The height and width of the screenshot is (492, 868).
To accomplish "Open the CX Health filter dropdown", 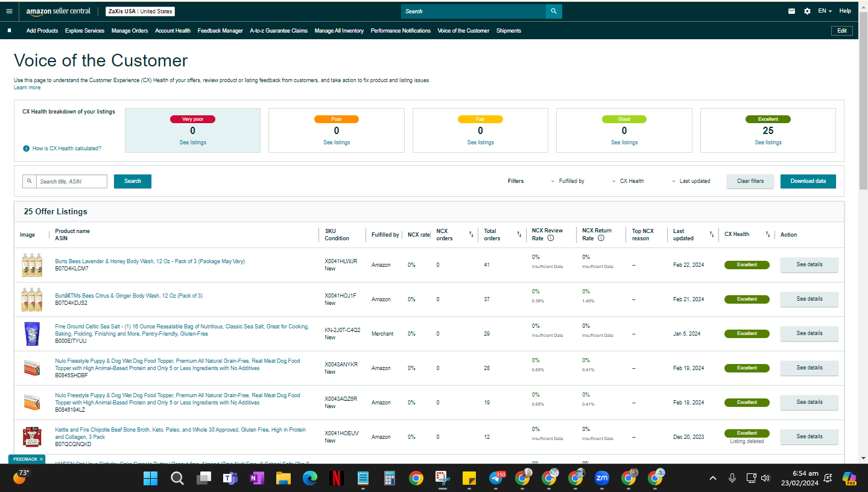I will point(628,181).
